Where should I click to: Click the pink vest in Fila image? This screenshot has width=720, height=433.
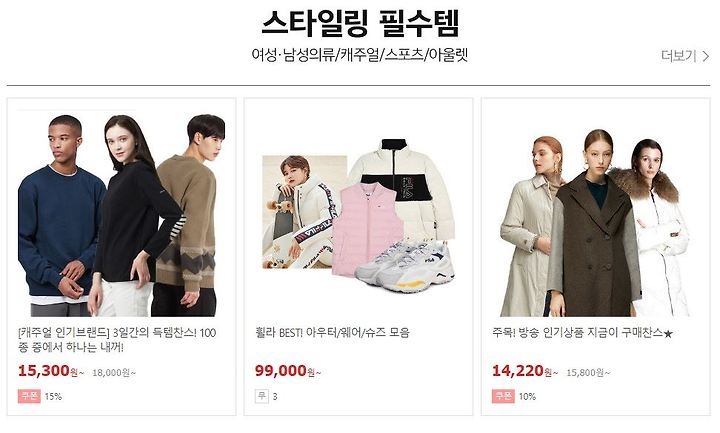coord(367,229)
